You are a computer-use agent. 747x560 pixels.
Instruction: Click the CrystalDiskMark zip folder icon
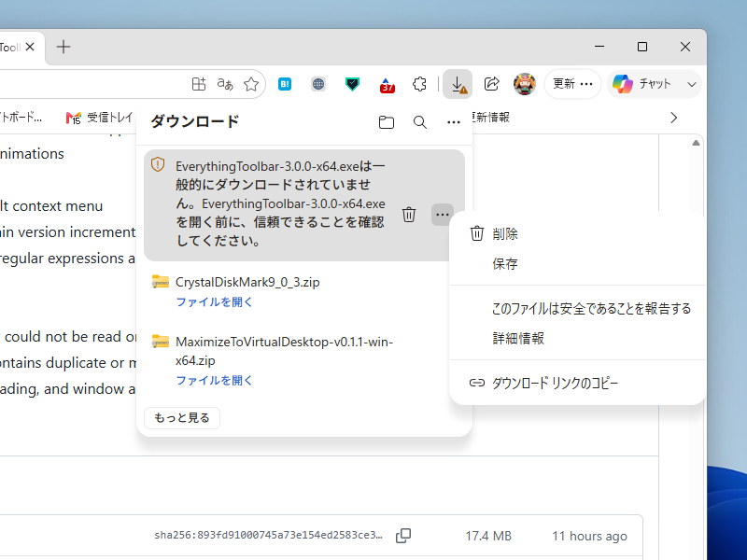click(x=161, y=282)
